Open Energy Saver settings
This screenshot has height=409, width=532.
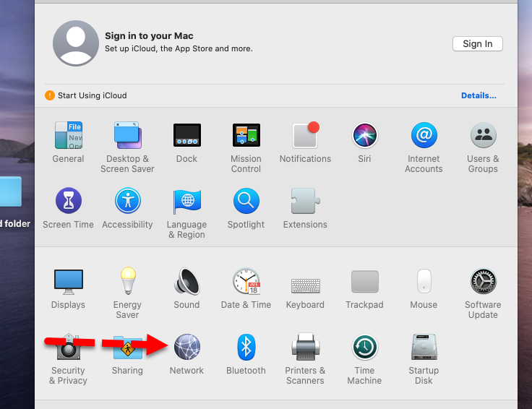[x=127, y=282]
